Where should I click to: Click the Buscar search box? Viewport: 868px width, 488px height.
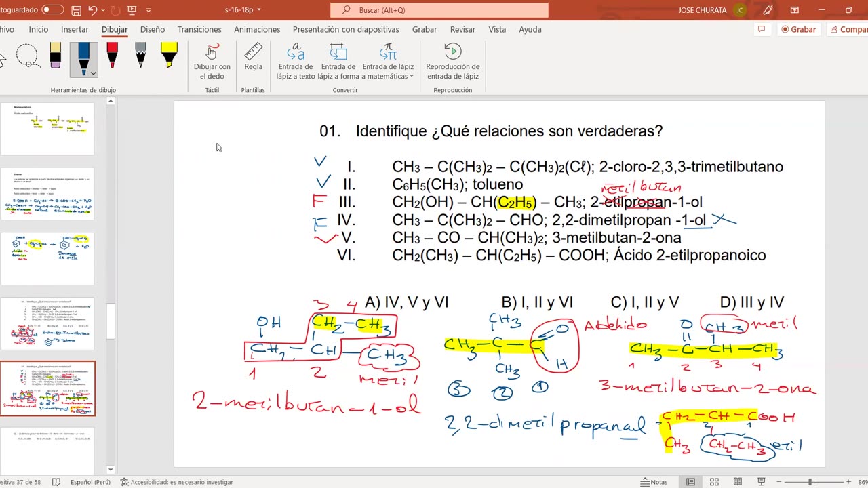pyautogui.click(x=439, y=10)
